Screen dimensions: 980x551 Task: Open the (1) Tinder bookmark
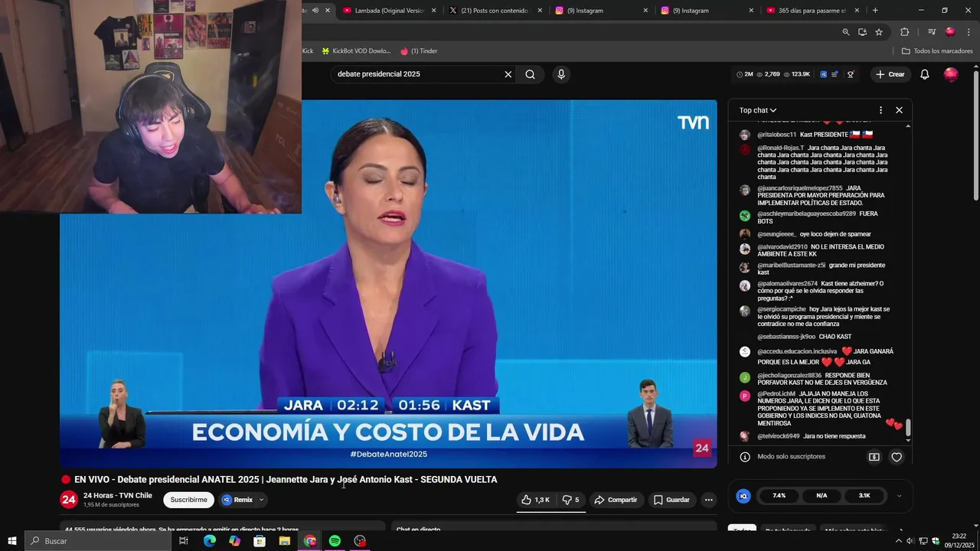pyautogui.click(x=419, y=51)
